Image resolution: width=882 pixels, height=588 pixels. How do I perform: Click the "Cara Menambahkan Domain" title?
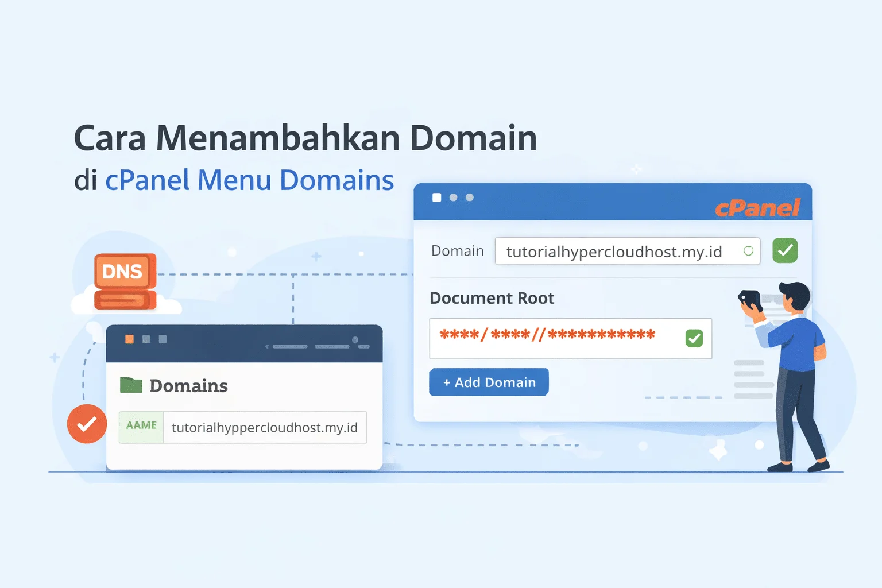pos(305,138)
